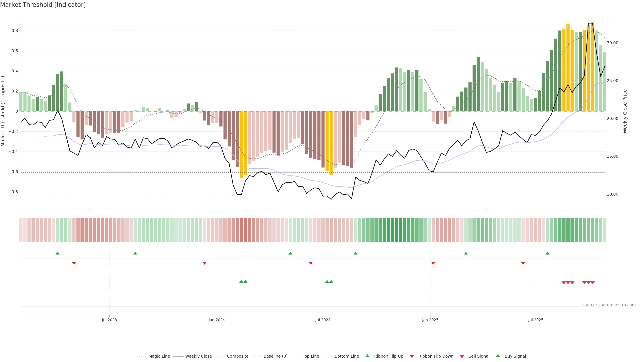The height and width of the screenshot is (362, 644).
Task: Click the Weekly Close Price axis title
Action: click(x=625, y=111)
